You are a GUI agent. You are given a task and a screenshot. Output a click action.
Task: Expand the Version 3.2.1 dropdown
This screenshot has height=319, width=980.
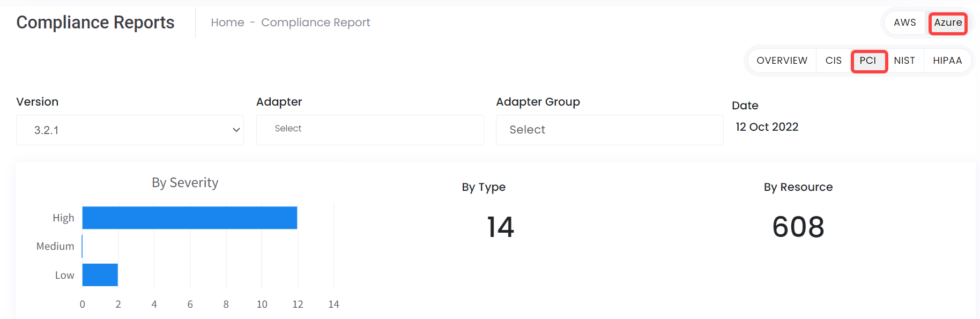click(130, 130)
